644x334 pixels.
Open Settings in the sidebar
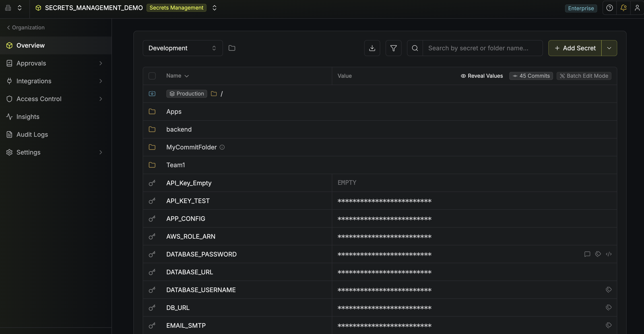[x=56, y=152]
